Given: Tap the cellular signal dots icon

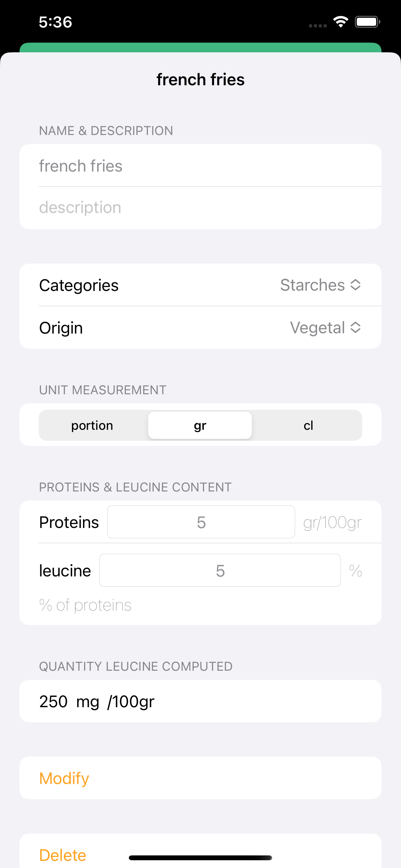Looking at the screenshot, I should pos(317,26).
